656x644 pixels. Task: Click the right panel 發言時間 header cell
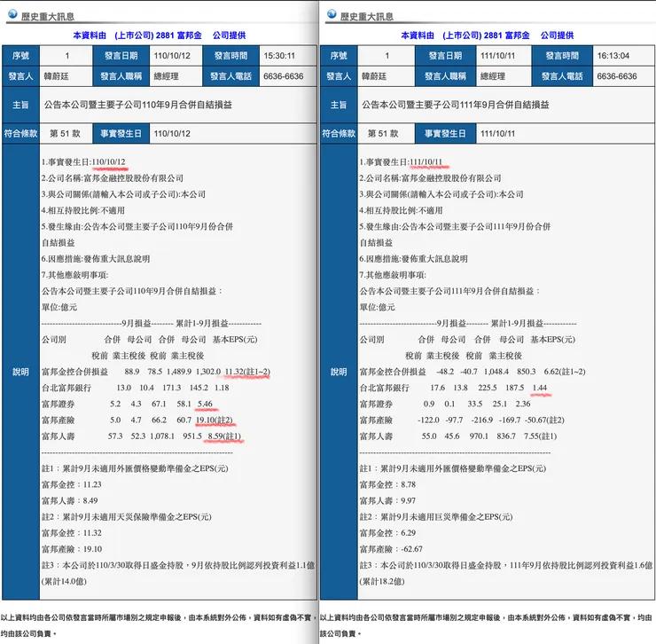(562, 56)
